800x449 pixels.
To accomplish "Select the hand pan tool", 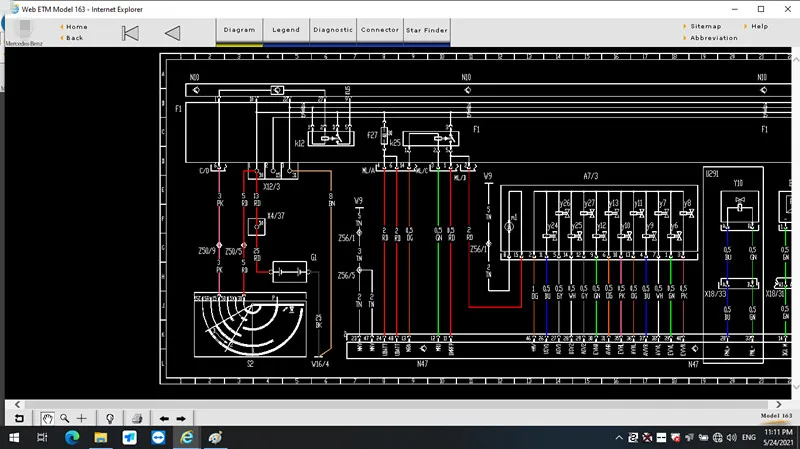I will [x=46, y=418].
